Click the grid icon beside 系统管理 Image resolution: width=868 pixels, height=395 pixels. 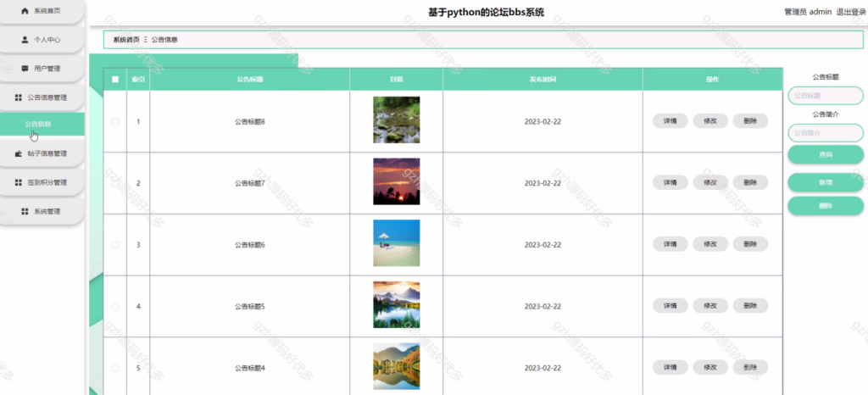click(25, 211)
